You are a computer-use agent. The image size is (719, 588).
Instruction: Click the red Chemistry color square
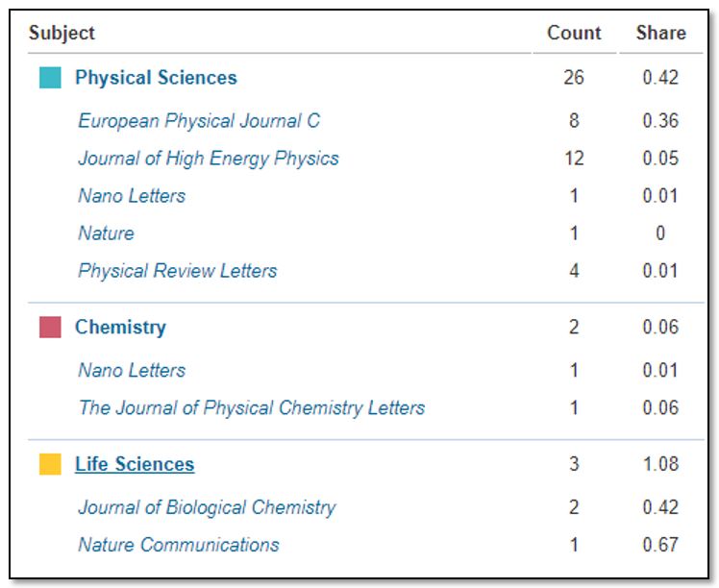click(50, 328)
